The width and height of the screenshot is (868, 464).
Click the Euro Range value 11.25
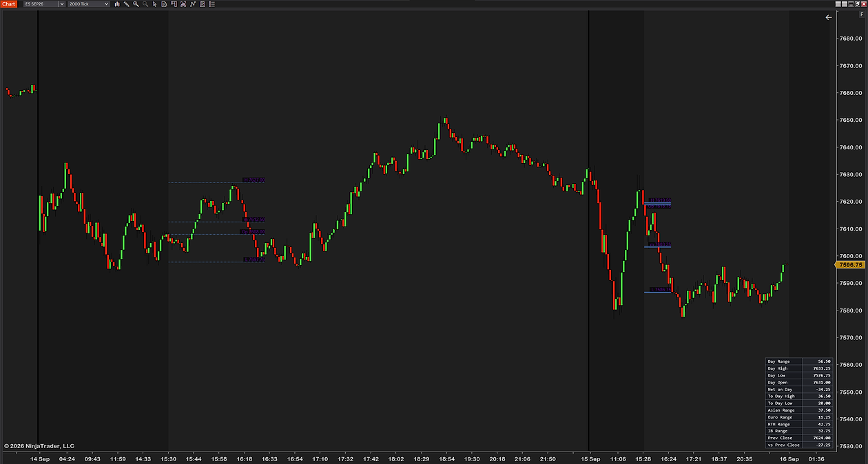coord(825,417)
